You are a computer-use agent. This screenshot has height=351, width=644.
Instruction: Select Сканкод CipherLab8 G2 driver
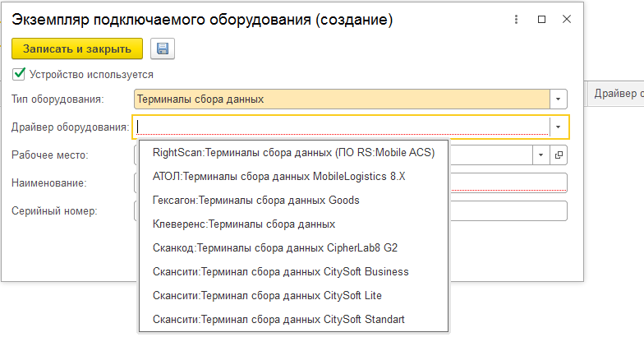(x=294, y=248)
